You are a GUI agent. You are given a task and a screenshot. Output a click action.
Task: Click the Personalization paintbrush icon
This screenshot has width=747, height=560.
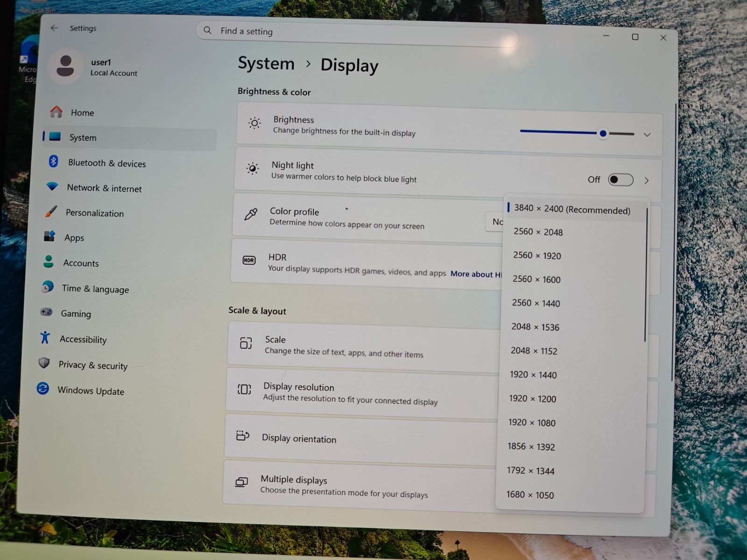click(x=51, y=211)
